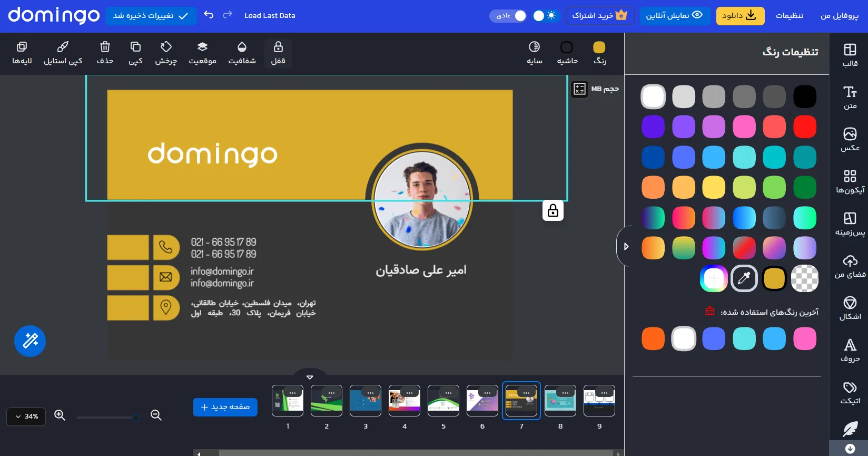Click the lock icon on the canvas element
The image size is (868, 456).
553,210
